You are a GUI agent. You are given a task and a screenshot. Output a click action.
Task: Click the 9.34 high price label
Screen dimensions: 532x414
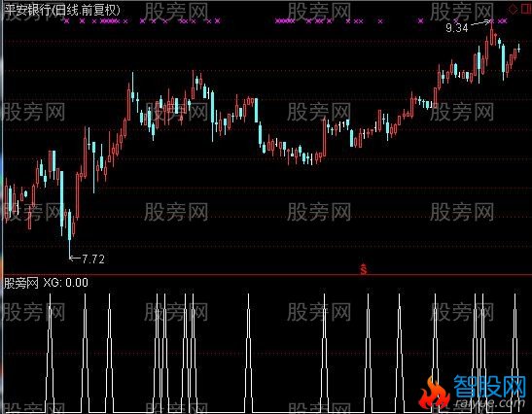point(457,28)
